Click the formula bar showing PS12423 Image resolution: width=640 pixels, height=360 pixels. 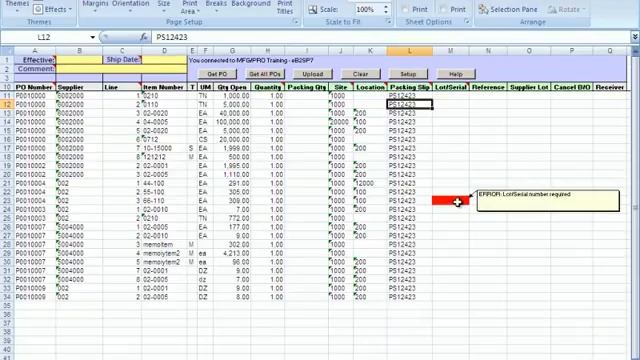pyautogui.click(x=390, y=37)
